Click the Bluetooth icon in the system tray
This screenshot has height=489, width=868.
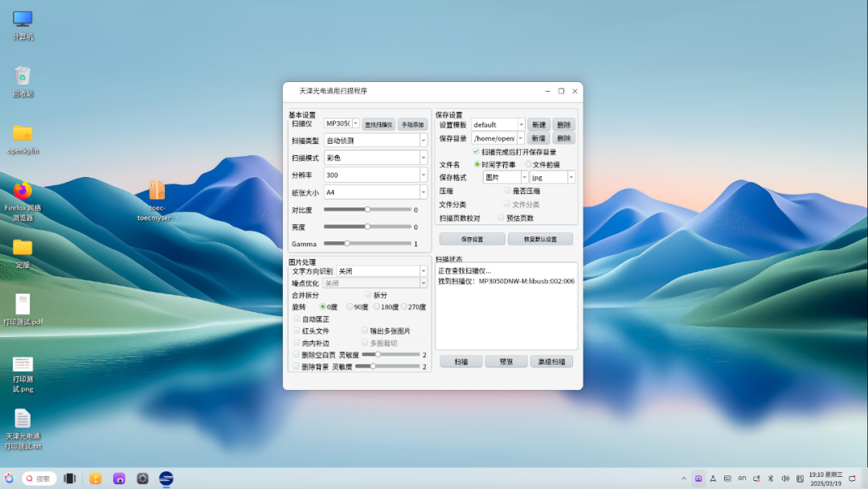(x=770, y=478)
